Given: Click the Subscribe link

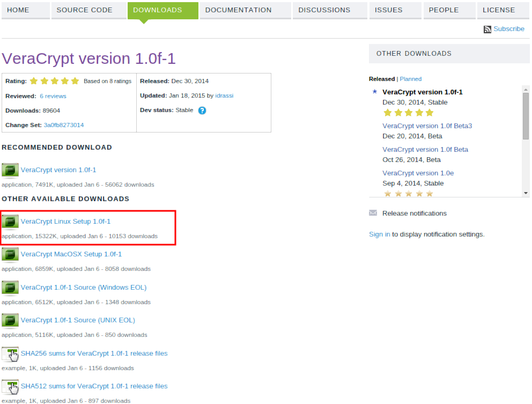Looking at the screenshot, I should click(509, 29).
